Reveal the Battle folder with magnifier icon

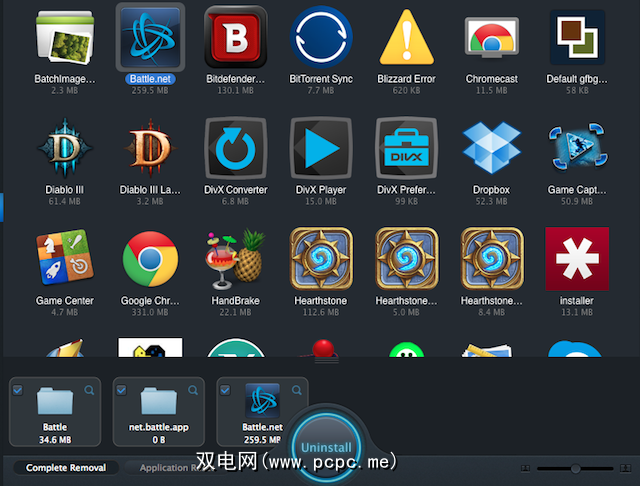click(89, 390)
